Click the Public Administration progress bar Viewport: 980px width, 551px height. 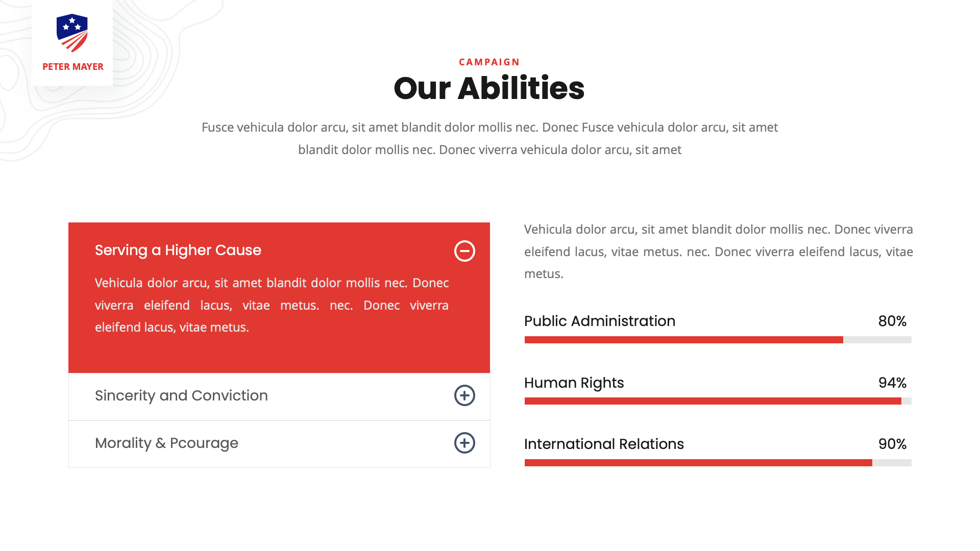(x=718, y=340)
